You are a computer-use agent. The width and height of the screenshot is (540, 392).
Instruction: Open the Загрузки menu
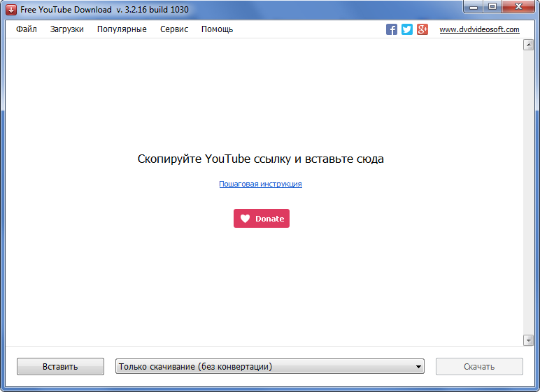67,29
